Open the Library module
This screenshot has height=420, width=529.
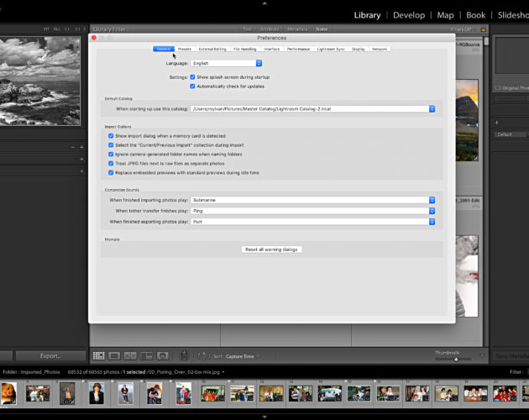pos(367,15)
